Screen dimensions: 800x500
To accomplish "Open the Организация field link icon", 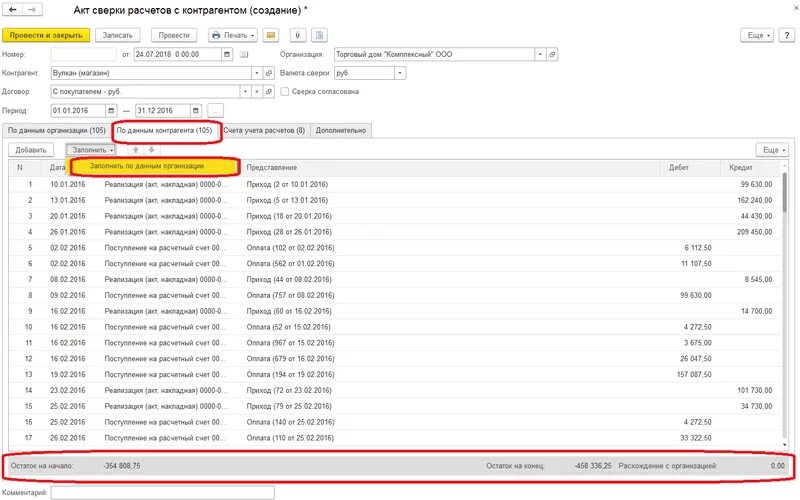I will click(552, 54).
